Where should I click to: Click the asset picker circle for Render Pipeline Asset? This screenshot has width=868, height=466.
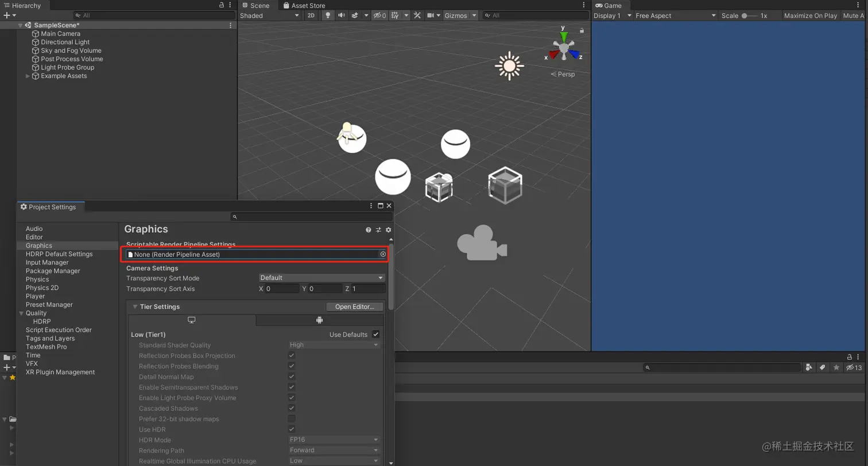[383, 254]
